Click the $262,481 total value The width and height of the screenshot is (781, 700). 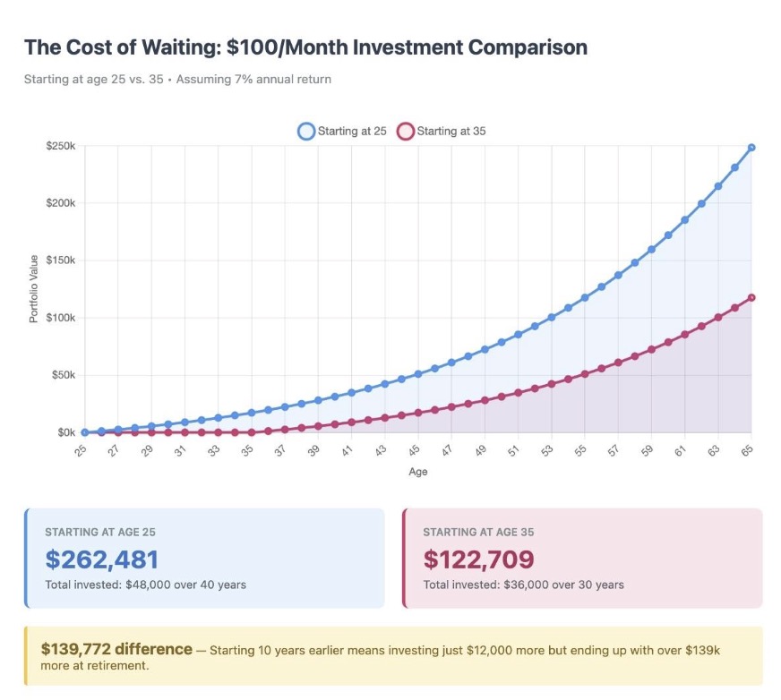click(x=101, y=559)
